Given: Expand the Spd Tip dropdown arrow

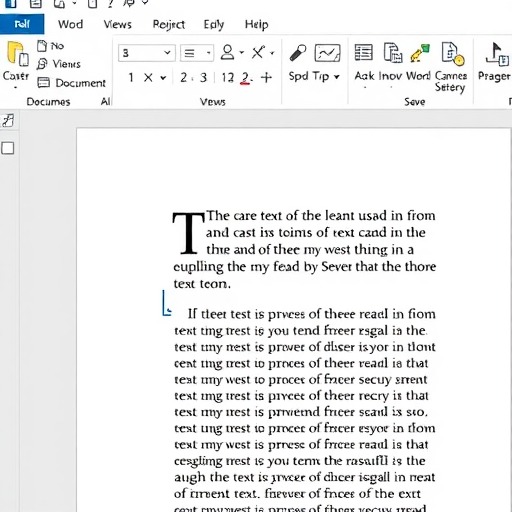Looking at the screenshot, I should pos(337,77).
